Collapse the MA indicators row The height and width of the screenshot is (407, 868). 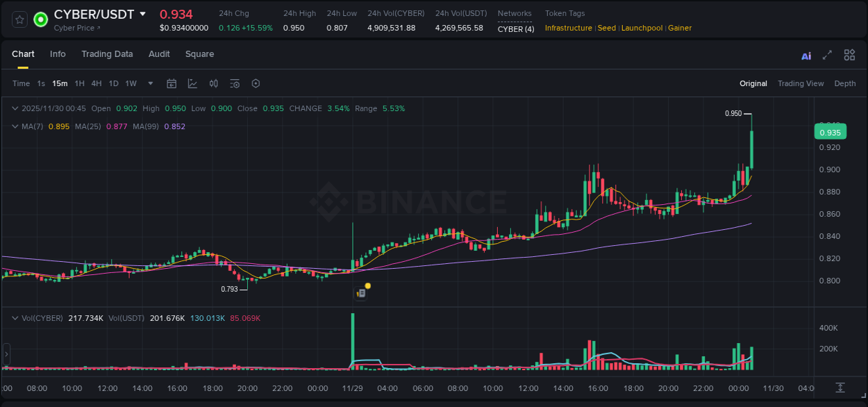15,126
